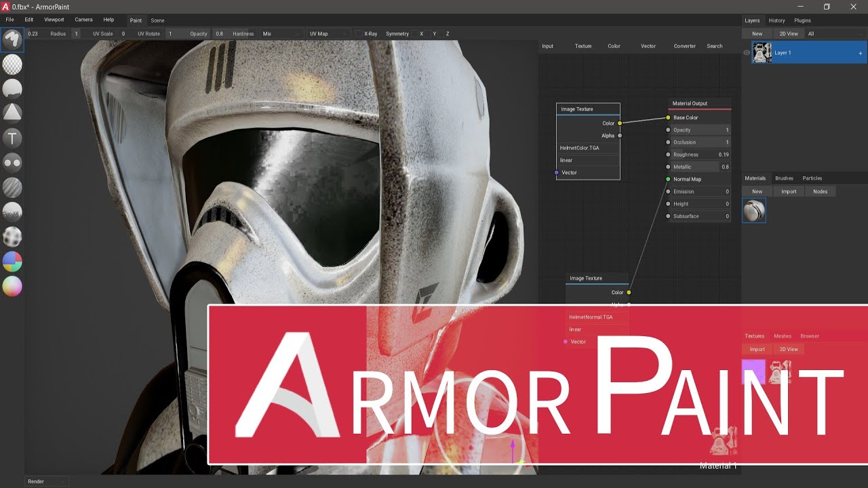This screenshot has width=868, height=488.
Task: Select the color Picker tool
Action: click(x=12, y=287)
